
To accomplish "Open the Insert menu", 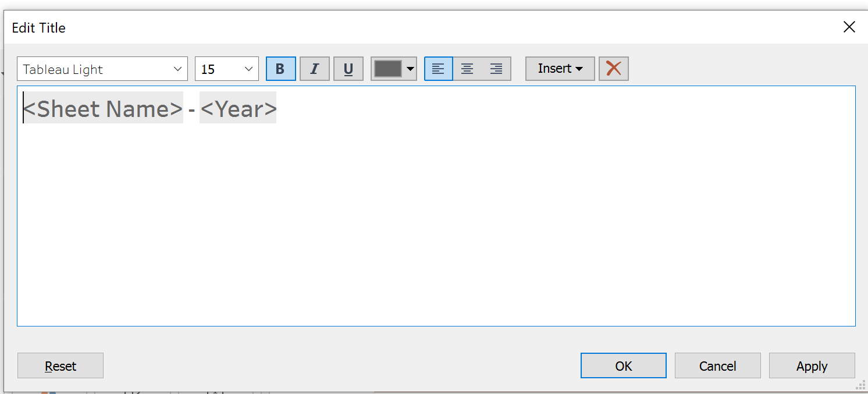I will [560, 69].
